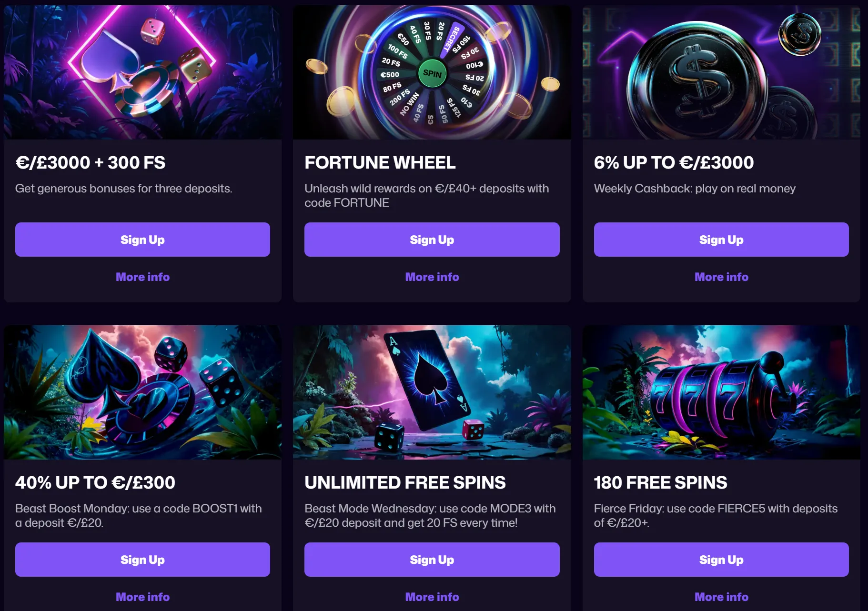868x611 pixels.
Task: Click the €/£3000 + 300 FS heading
Action: click(x=90, y=162)
